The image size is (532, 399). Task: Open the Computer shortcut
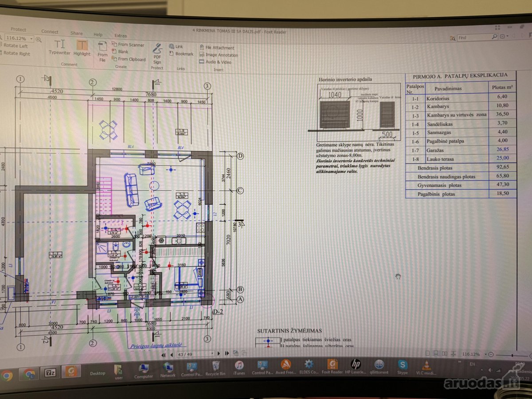[x=144, y=371]
